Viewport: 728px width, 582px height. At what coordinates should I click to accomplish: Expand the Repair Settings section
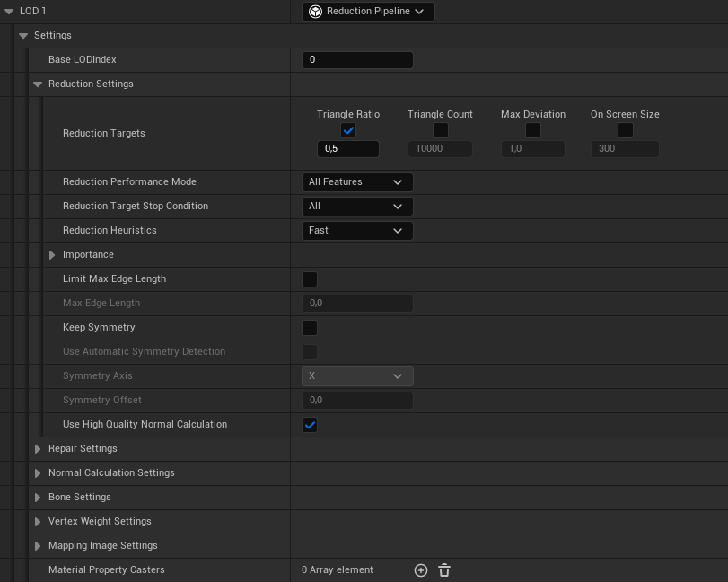pyautogui.click(x=37, y=448)
